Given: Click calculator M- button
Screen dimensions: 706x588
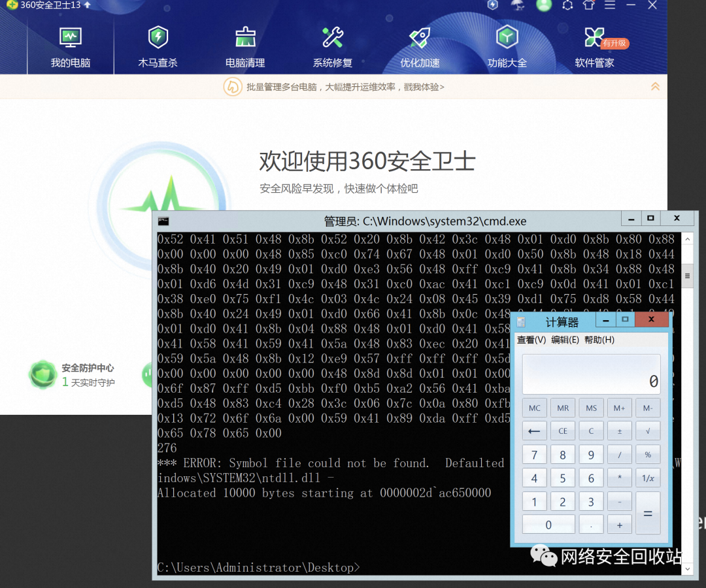Looking at the screenshot, I should click(x=648, y=408).
